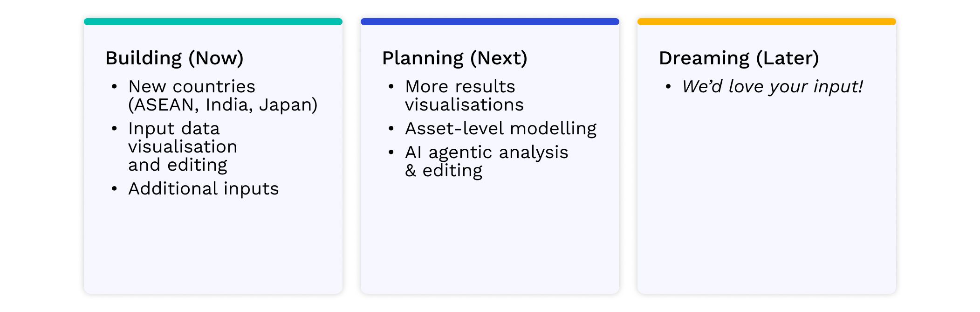This screenshot has height=312, width=980.
Task: Click the bullet dot before New countries
Action: point(114,87)
